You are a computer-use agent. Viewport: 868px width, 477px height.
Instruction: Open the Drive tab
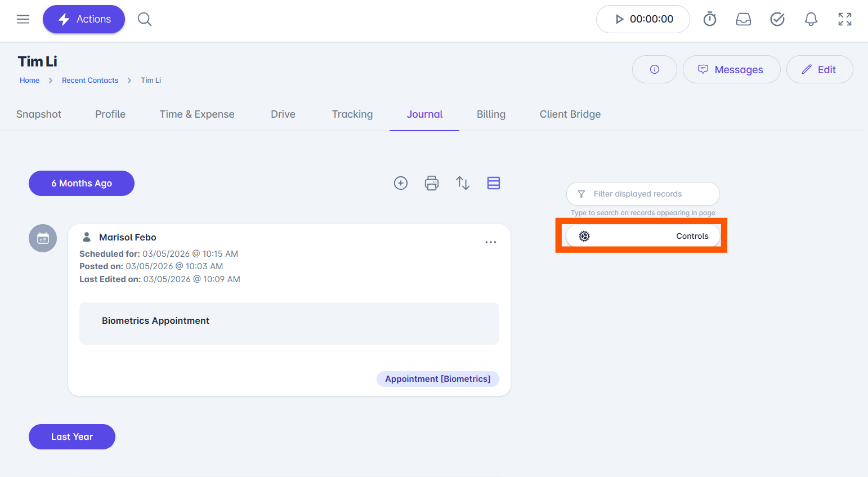pos(283,114)
